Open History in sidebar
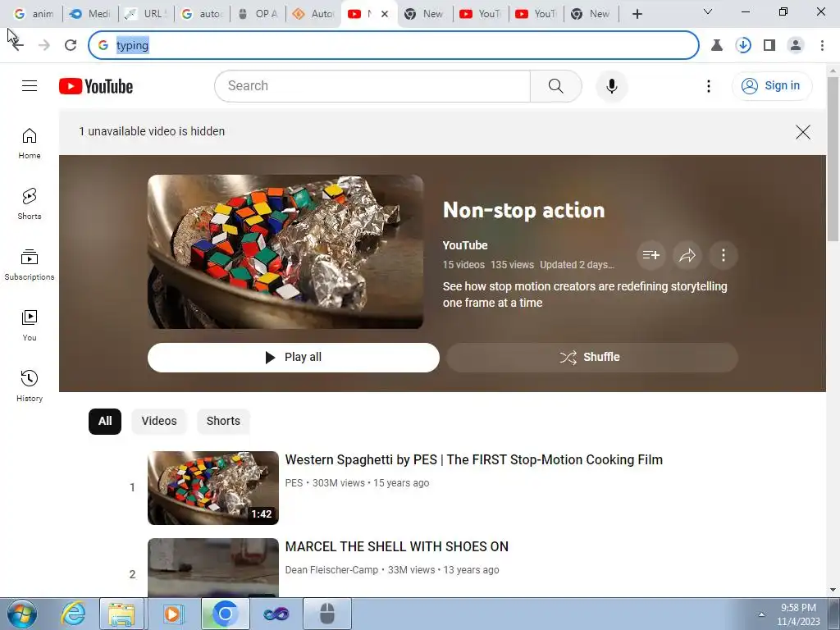The width and height of the screenshot is (840, 630). click(x=30, y=386)
